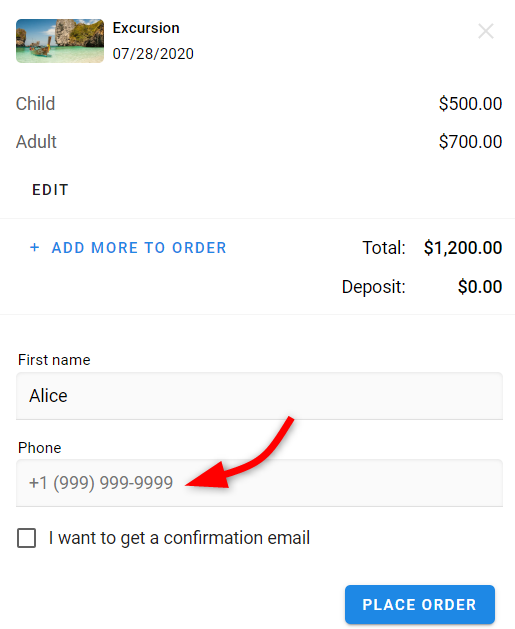Screen dimensions: 515x629
Task: Open the Excursion beach thumbnail image
Action: pyautogui.click(x=60, y=41)
